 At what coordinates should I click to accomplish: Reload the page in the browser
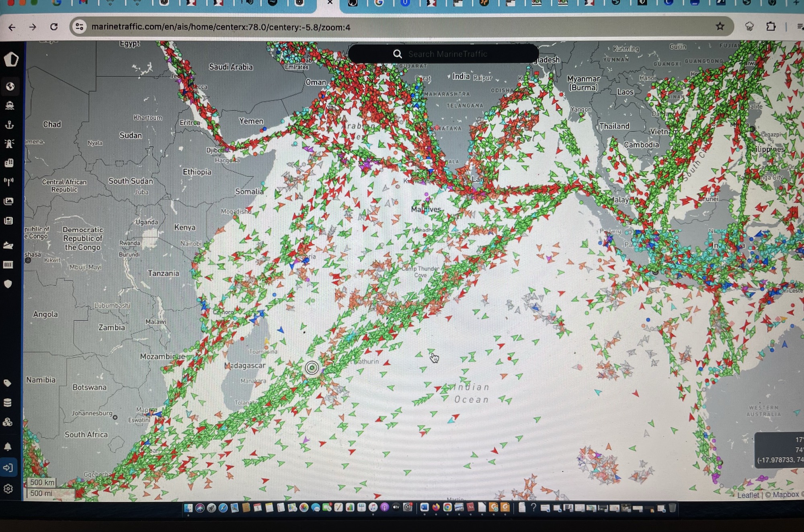(x=54, y=27)
